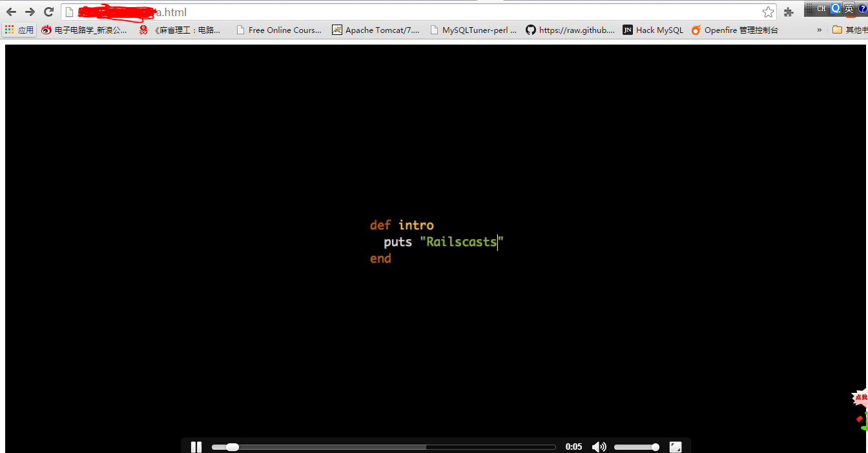Viewport: 868px width, 453px height.
Task: Click the reload page button
Action: click(x=49, y=12)
